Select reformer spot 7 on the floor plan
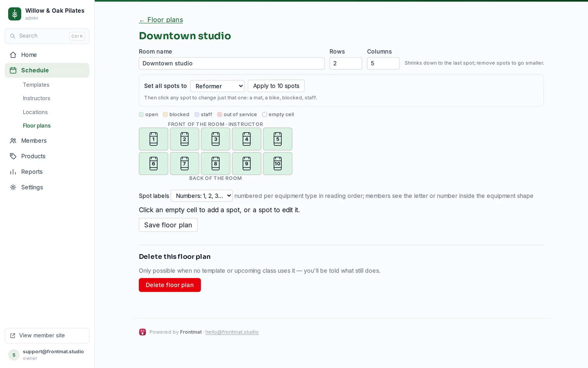Screen dimensions: 588x368 click(185, 164)
